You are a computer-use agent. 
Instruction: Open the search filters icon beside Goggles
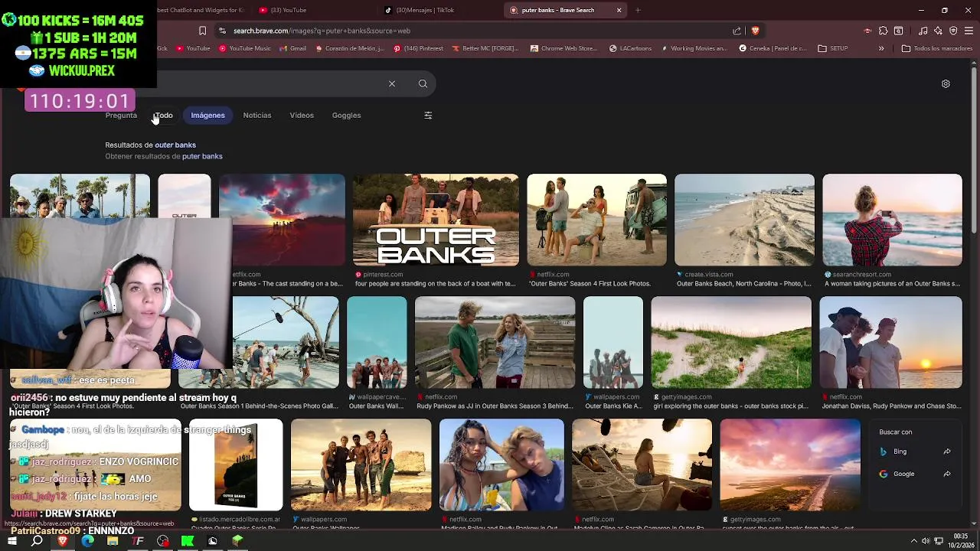428,116
